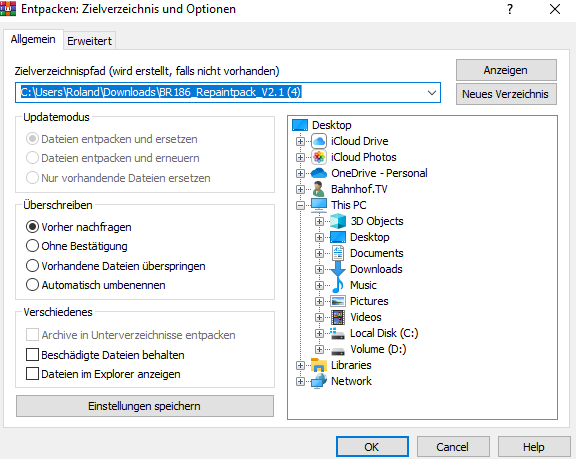Viewport: 576px width, 459px height.
Task: Click the Neues Verzeichnis button
Action: (506, 94)
